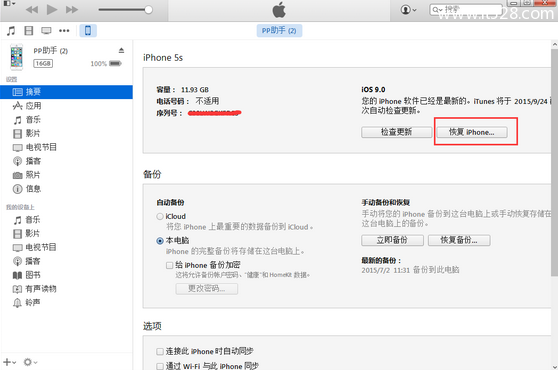Open the music library icon
Image resolution: width=558 pixels, height=370 pixels.
11,31
